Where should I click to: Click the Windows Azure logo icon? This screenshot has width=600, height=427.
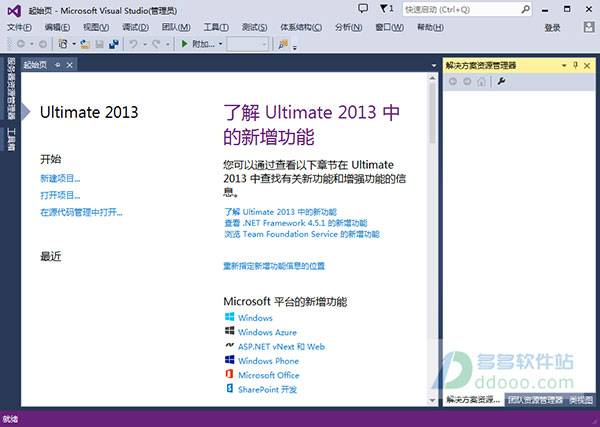point(230,331)
